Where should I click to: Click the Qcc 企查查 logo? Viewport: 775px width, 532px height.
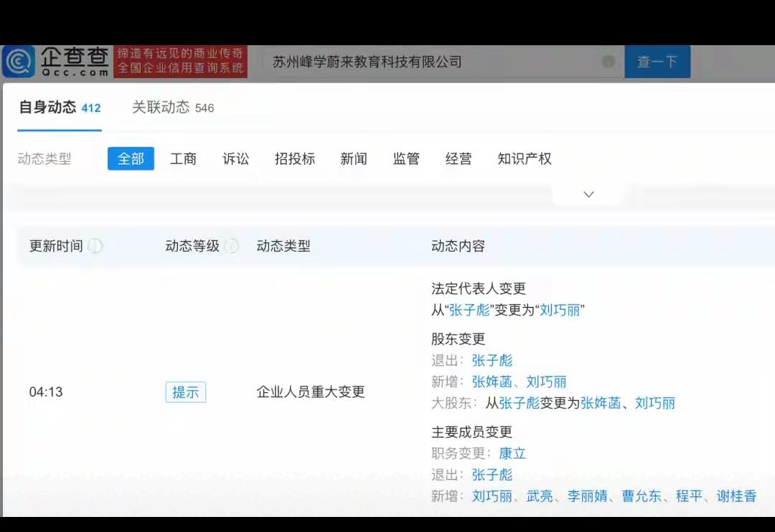55,62
